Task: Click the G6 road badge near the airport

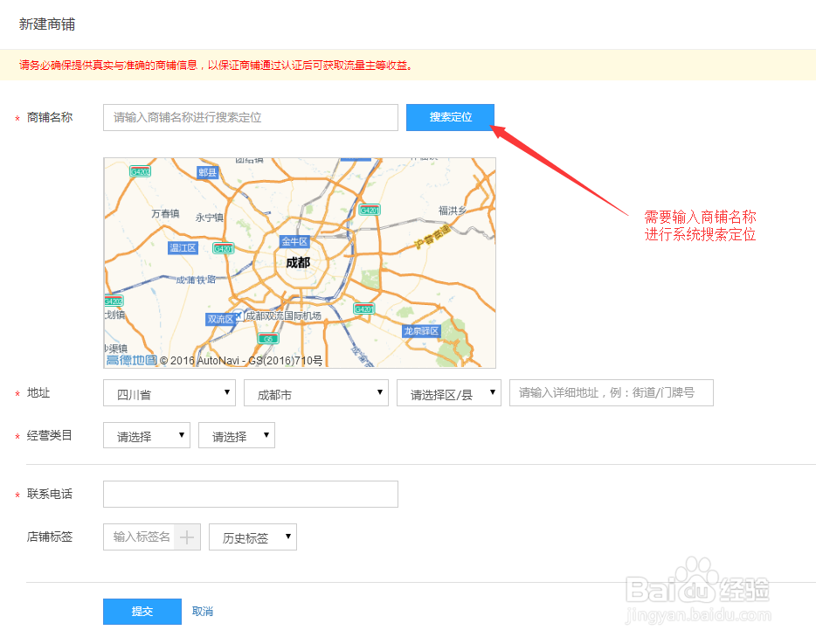Action: 268,337
